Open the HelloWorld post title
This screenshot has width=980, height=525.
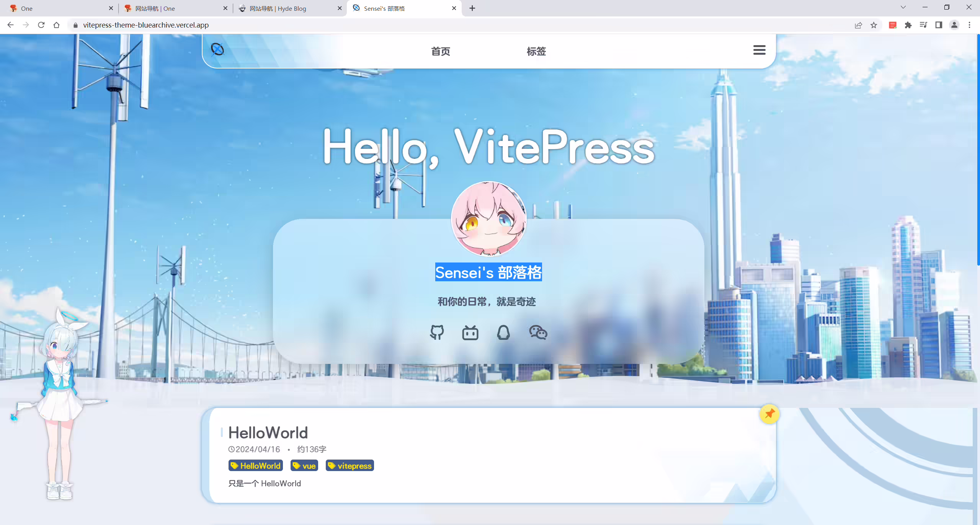point(268,433)
